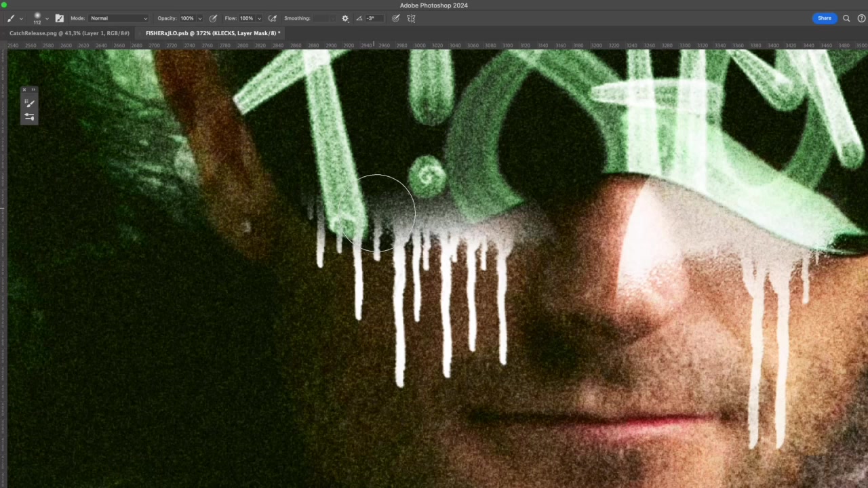
Task: Click the green window zoom button
Action: click(x=4, y=5)
